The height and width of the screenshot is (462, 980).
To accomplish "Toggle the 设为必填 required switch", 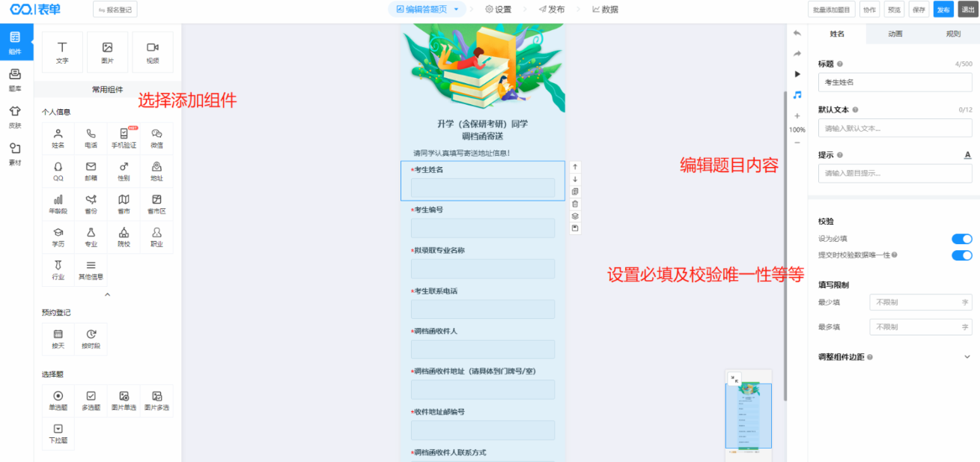I will coord(961,239).
